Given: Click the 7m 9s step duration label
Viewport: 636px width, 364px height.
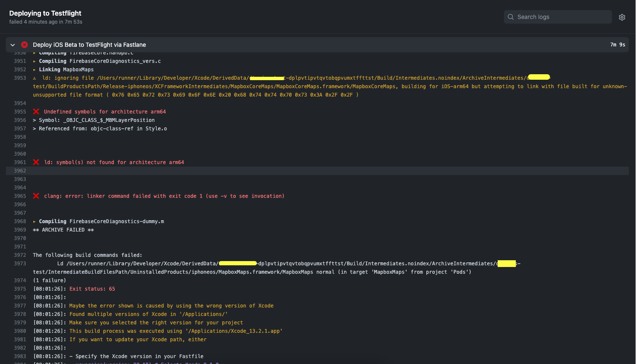Looking at the screenshot, I should point(617,44).
